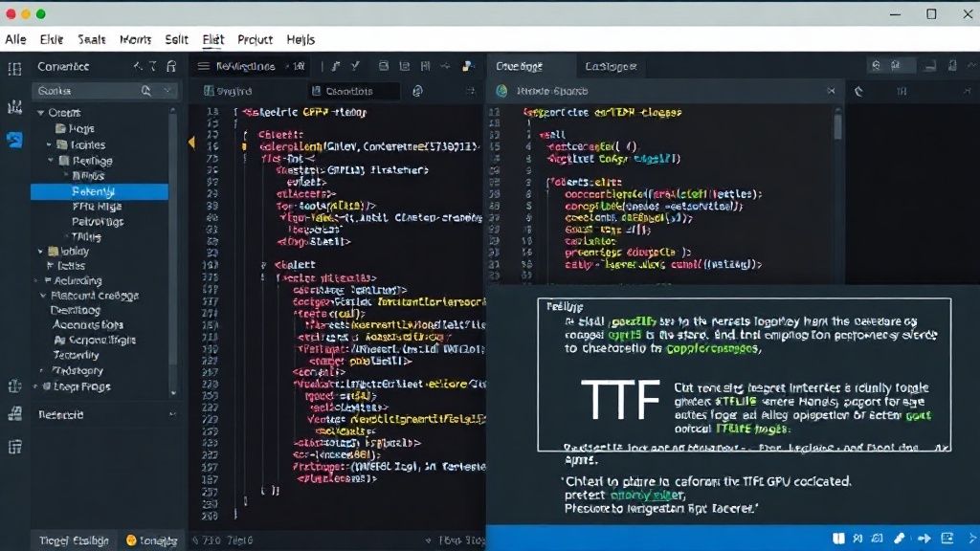
Task: Click the column layout icon in editor toolbar
Action: [x=426, y=66]
